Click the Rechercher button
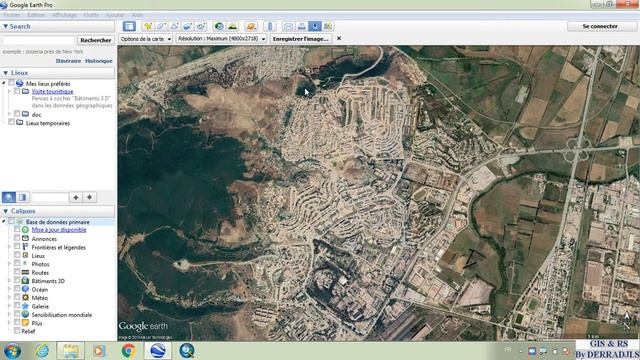Screen dimensions: 640x360 [96, 40]
